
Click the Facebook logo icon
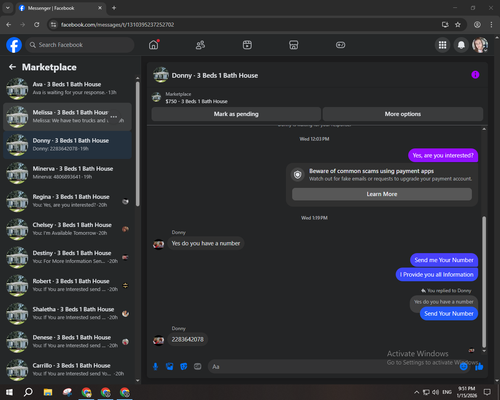pyautogui.click(x=14, y=45)
